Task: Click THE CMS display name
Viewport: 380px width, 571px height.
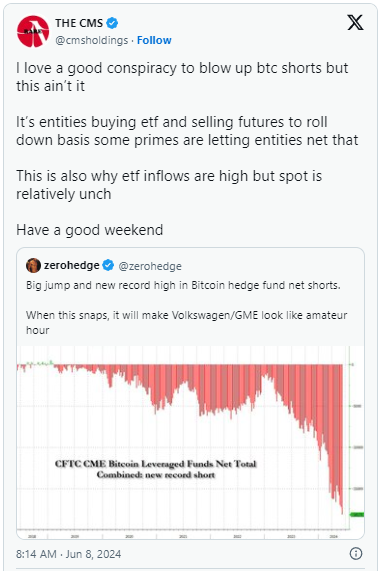Action: pyautogui.click(x=79, y=23)
